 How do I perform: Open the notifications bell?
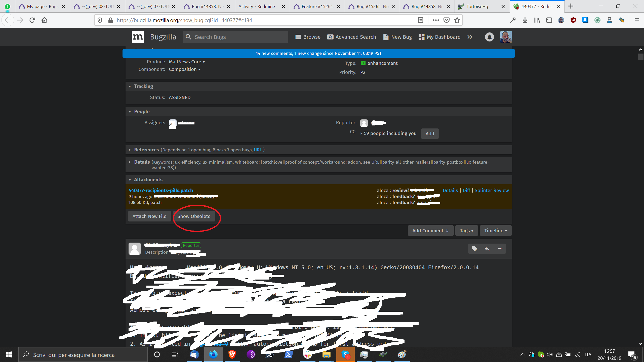489,37
